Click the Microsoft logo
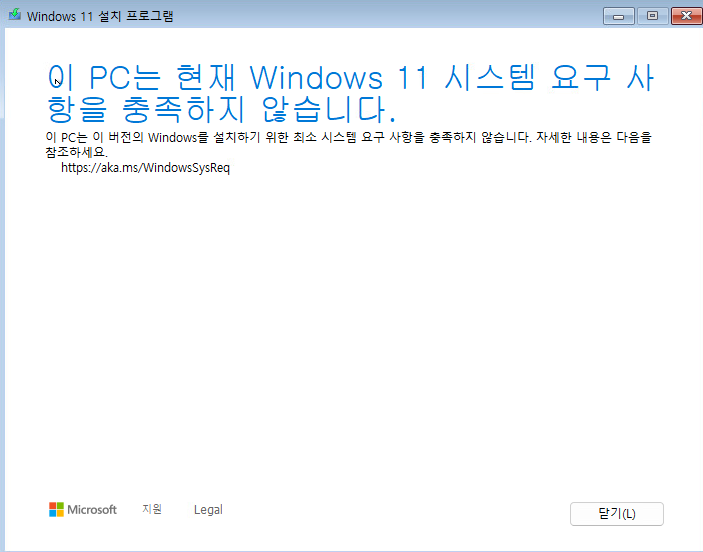This screenshot has width=703, height=552. point(83,509)
